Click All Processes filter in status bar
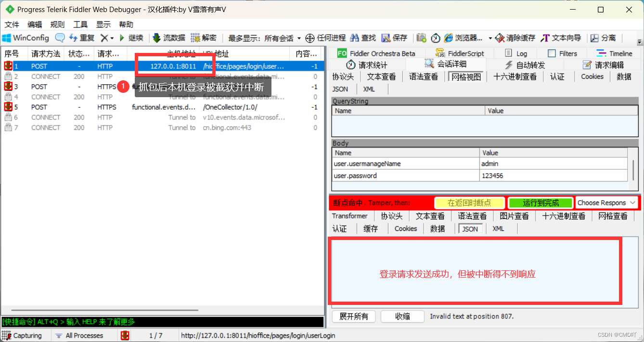This screenshot has width=644, height=342. click(79, 335)
